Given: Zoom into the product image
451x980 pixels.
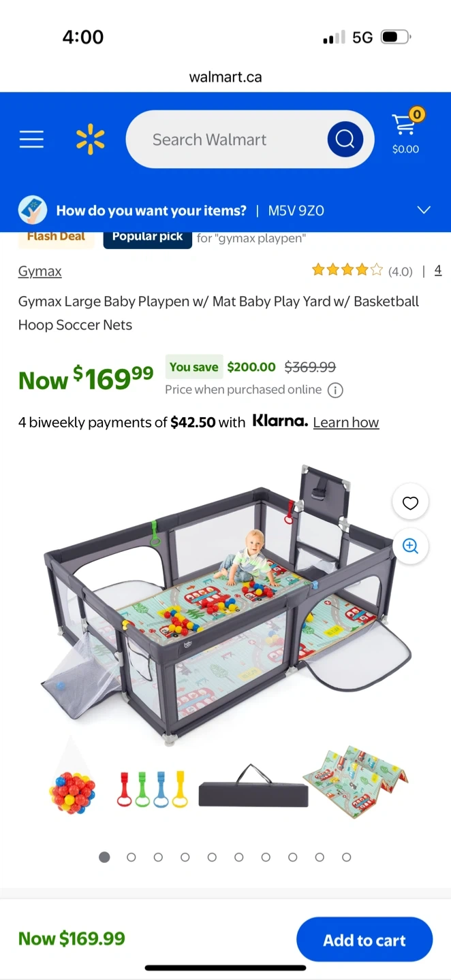Looking at the screenshot, I should pos(410,546).
